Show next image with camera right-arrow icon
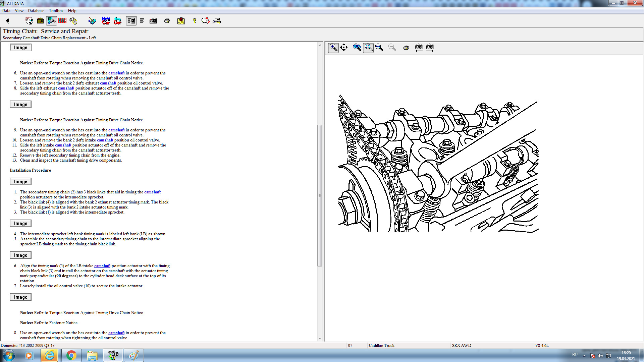This screenshot has width=644, height=362. [430, 47]
